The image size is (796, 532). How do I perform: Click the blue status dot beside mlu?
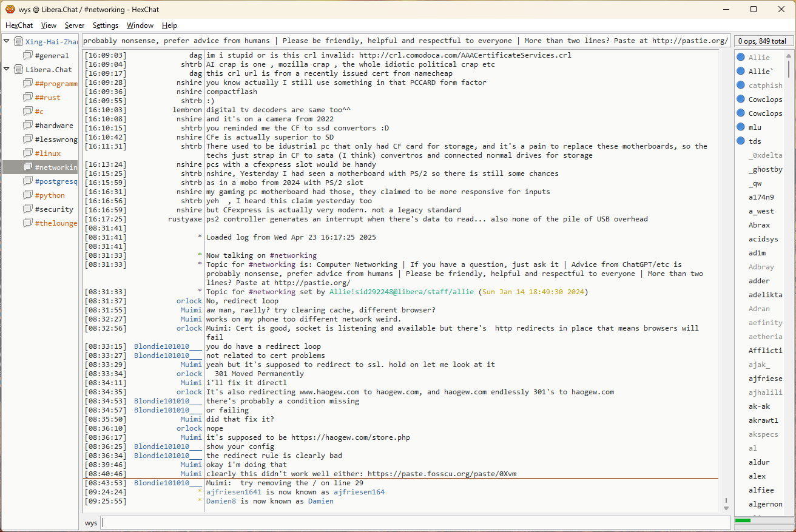(x=741, y=127)
